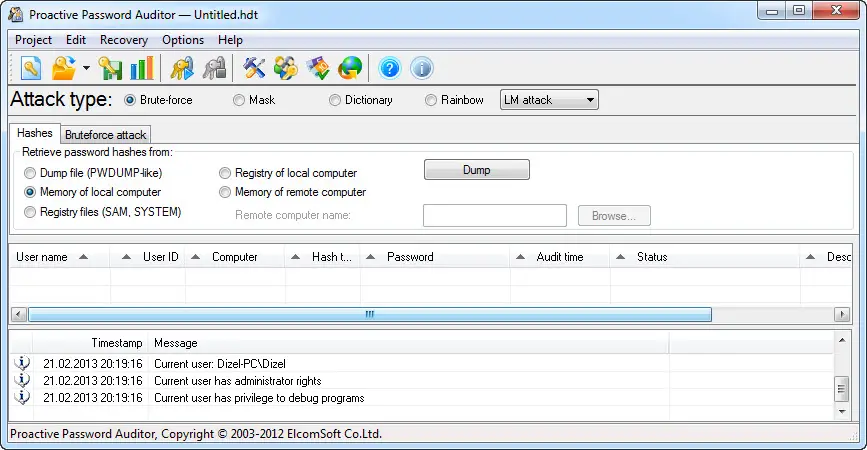Click info icon beside debug programs message
The image size is (867, 450).
click(22, 397)
